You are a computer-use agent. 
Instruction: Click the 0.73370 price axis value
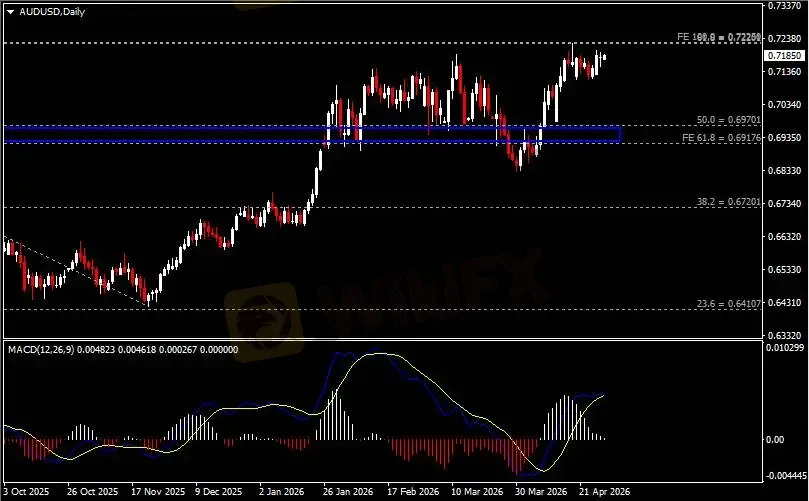(x=785, y=6)
